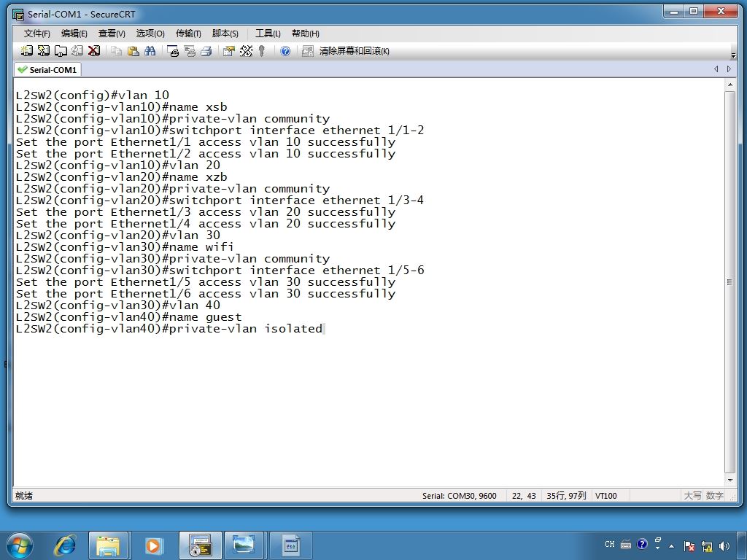The width and height of the screenshot is (747, 560).
Task: Click the tray on-screen keyboard icon
Action: [x=626, y=544]
